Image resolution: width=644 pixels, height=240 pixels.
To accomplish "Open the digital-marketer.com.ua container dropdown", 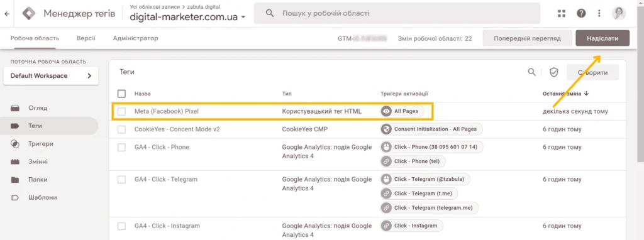I will click(187, 17).
